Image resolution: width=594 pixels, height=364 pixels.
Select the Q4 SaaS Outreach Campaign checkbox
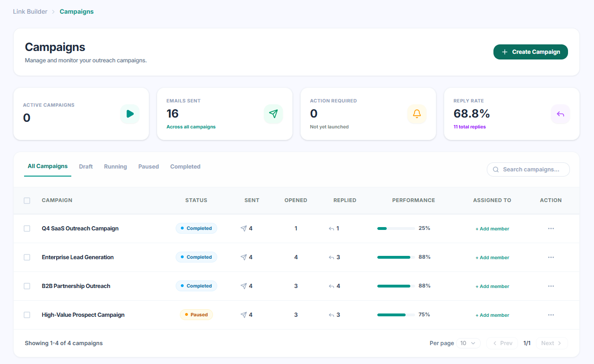pos(27,229)
